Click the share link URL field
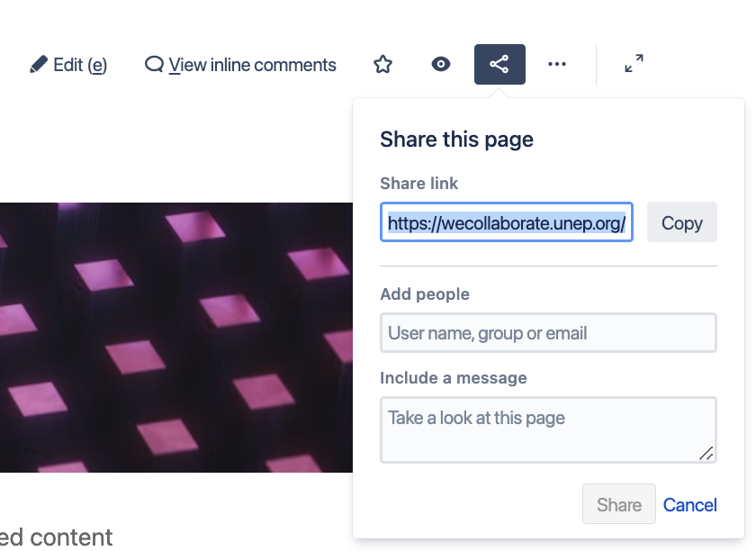This screenshot has height=551, width=756. click(506, 222)
